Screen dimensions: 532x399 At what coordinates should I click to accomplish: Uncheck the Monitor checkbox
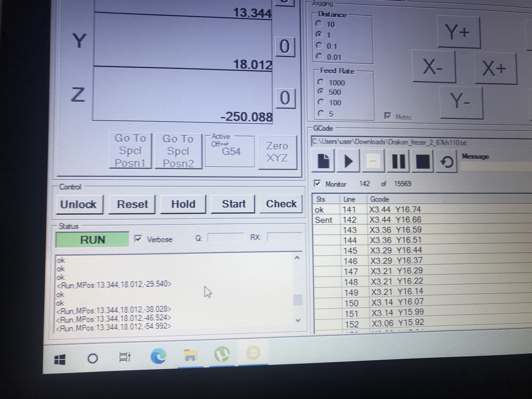(x=317, y=183)
